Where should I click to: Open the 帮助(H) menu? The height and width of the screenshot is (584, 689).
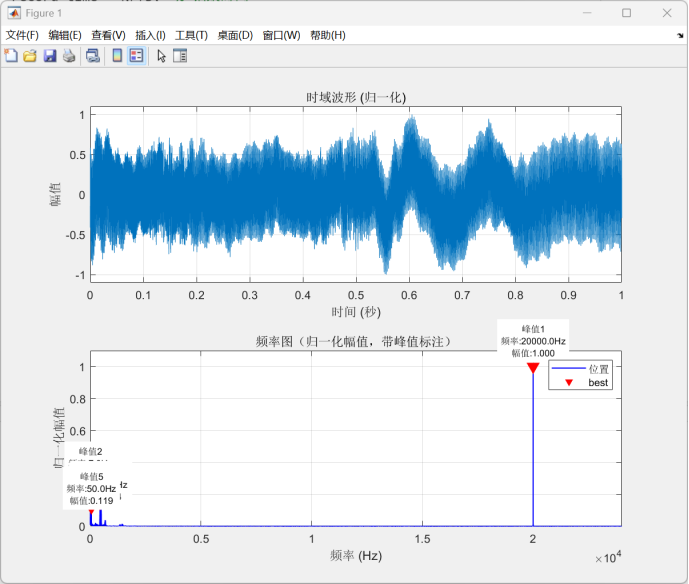pos(328,35)
